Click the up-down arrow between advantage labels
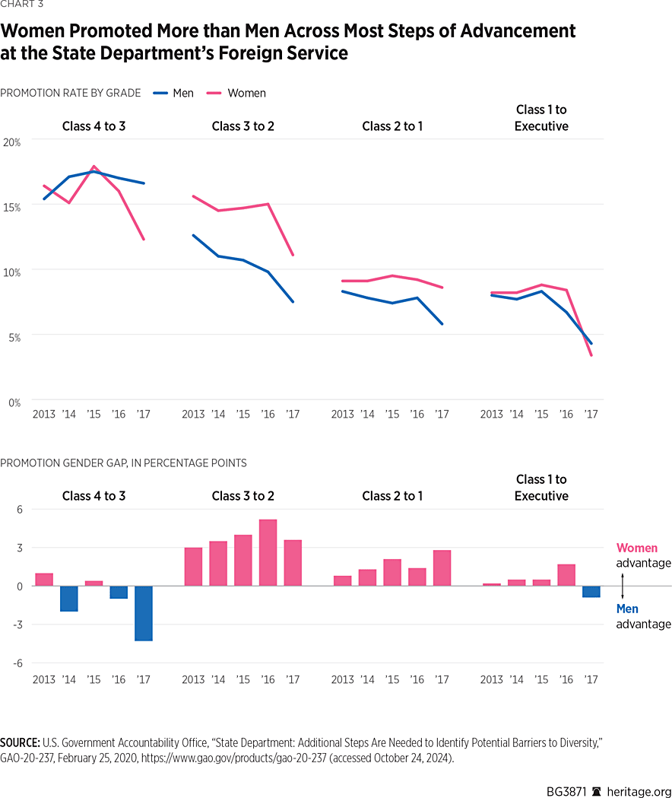Image resolution: width=672 pixels, height=798 pixels. pos(623,586)
